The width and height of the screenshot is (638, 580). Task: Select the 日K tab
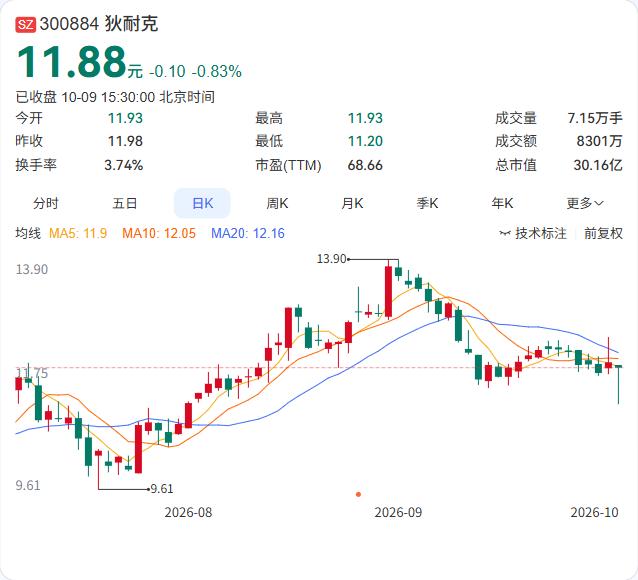(202, 203)
